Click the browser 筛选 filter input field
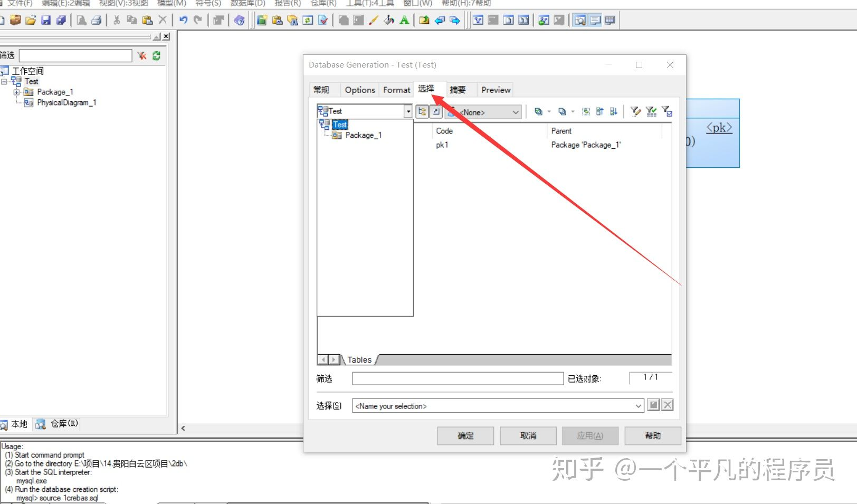 click(75, 55)
